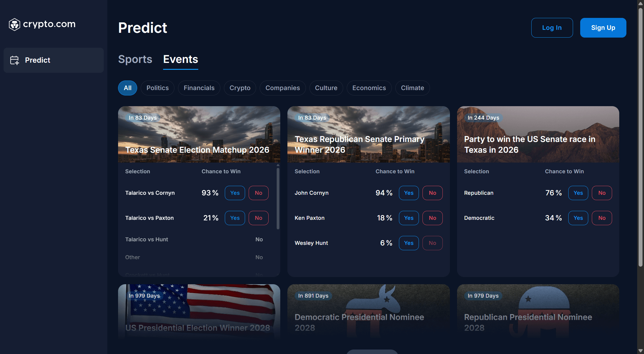Pick Yes for Talarico vs Cornyn
Image resolution: width=644 pixels, height=354 pixels.
click(x=235, y=193)
